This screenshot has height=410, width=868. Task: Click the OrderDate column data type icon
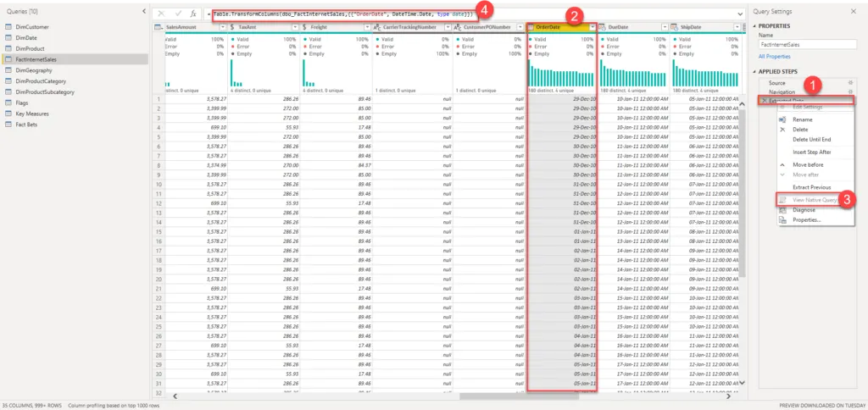(x=531, y=28)
